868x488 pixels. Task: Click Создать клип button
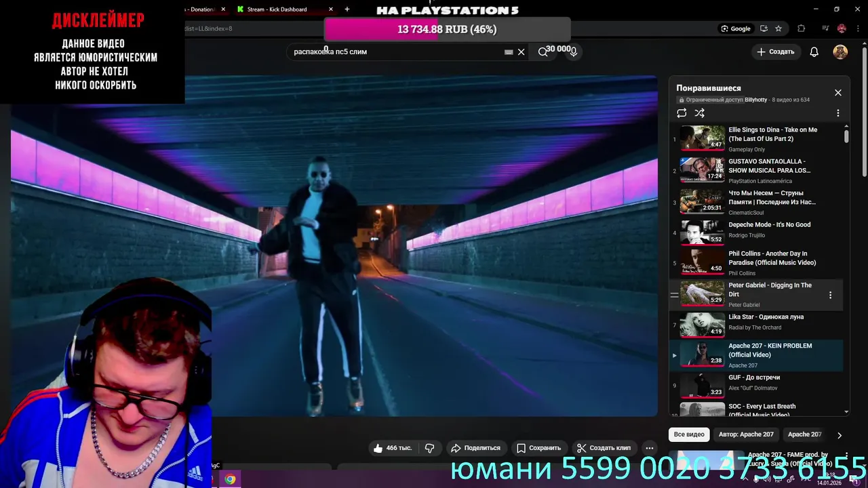point(604,448)
